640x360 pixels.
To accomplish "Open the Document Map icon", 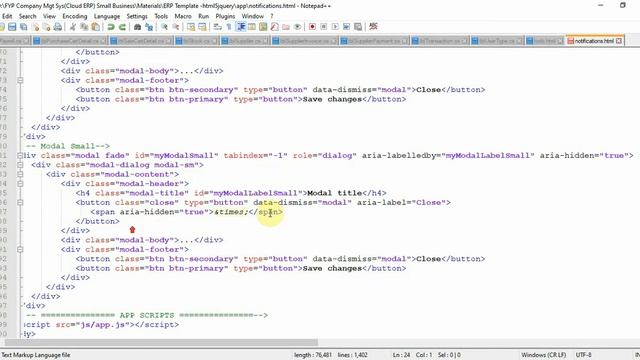I will [x=263, y=27].
